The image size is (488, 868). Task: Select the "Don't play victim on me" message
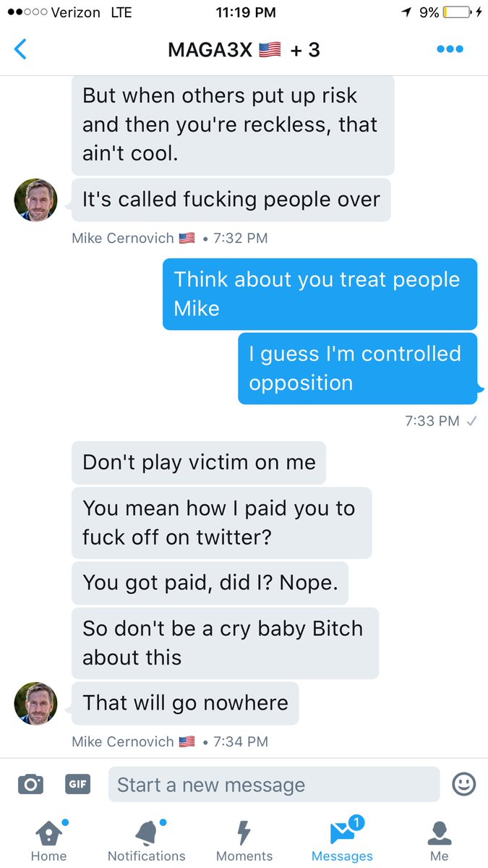click(x=199, y=463)
